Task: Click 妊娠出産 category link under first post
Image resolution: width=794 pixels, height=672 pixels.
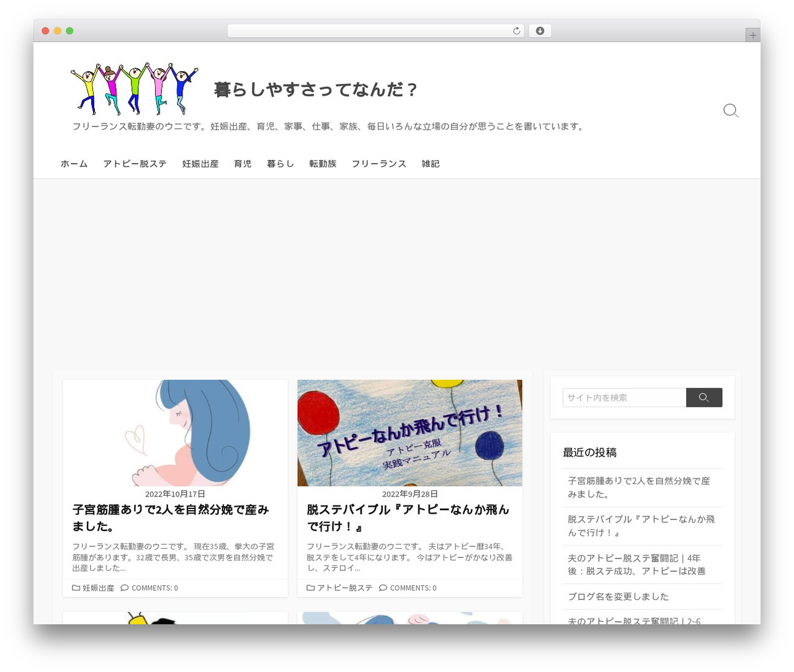Action: [99, 588]
